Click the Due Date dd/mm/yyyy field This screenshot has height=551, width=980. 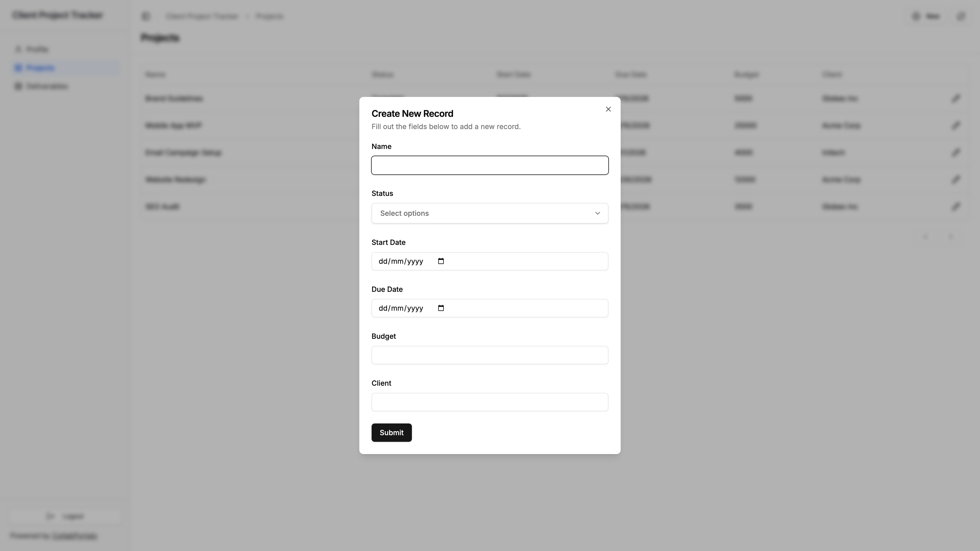pos(401,308)
